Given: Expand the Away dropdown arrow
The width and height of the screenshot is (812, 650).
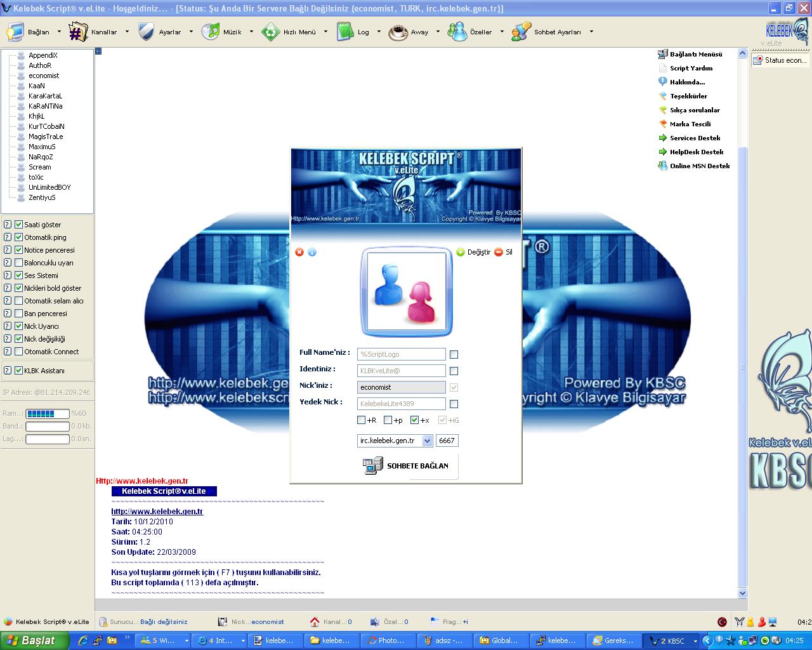Looking at the screenshot, I should [438, 32].
